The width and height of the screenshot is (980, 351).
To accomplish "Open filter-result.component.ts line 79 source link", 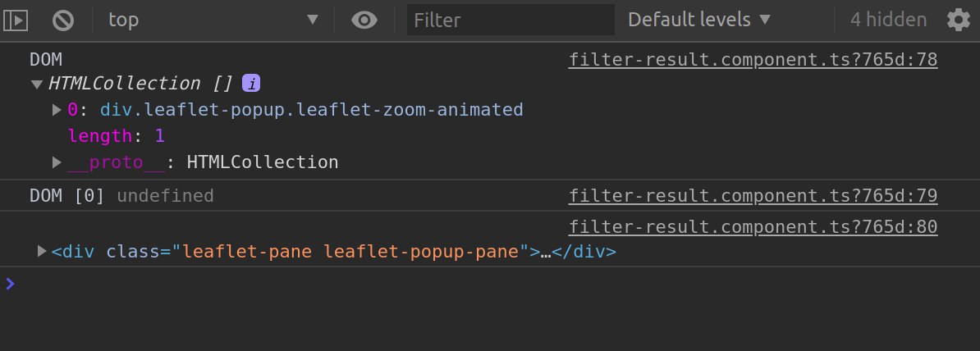I will 753,196.
